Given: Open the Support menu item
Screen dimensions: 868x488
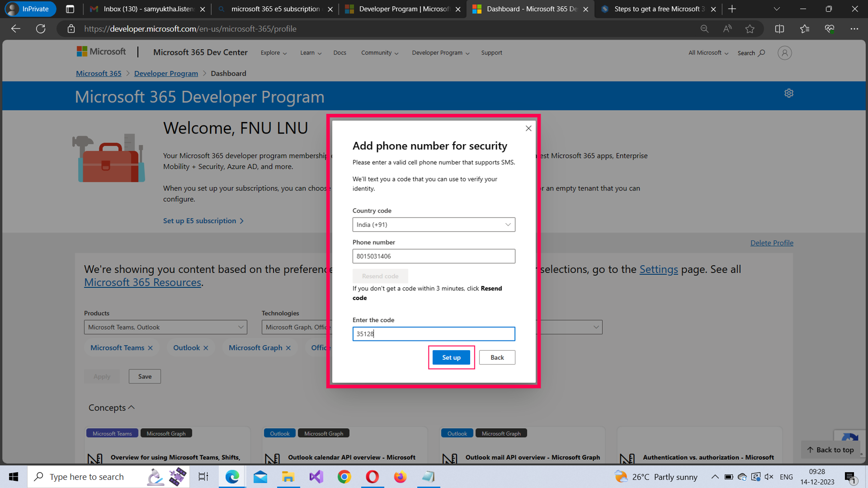Looking at the screenshot, I should point(491,53).
